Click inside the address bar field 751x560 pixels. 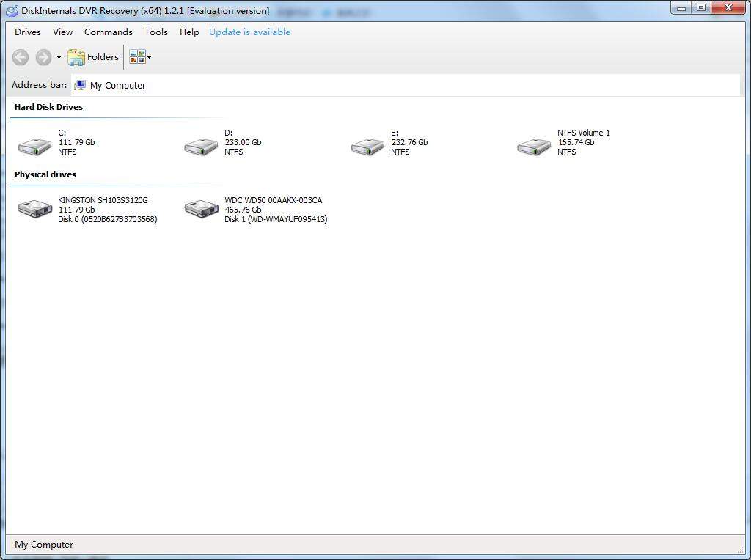pos(293,85)
